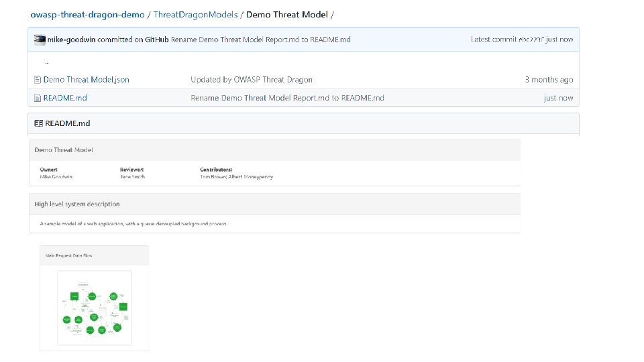Open owasp-threat-dragon-demo repository link
The height and width of the screenshot is (362, 644).
point(87,15)
